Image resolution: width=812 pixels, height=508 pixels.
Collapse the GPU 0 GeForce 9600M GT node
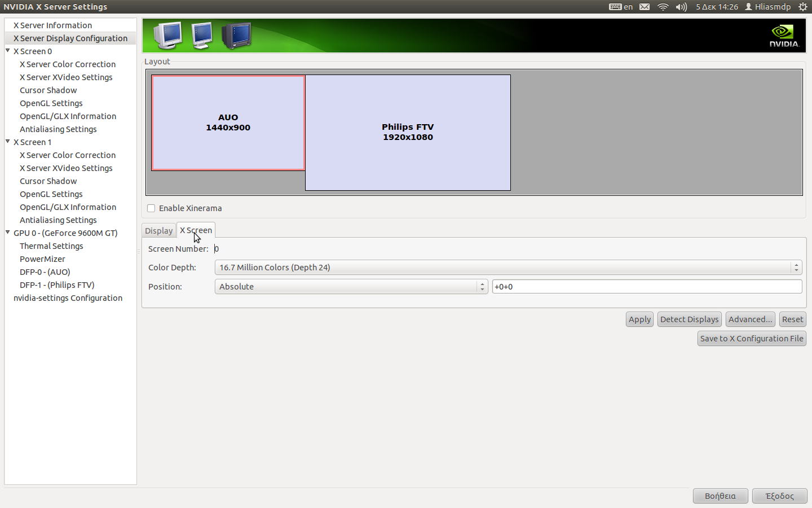[x=8, y=233]
